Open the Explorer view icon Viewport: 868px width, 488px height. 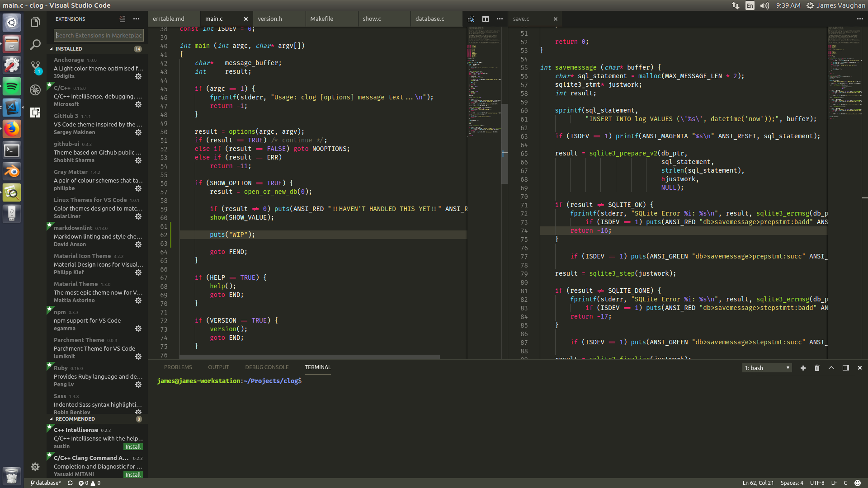point(35,22)
